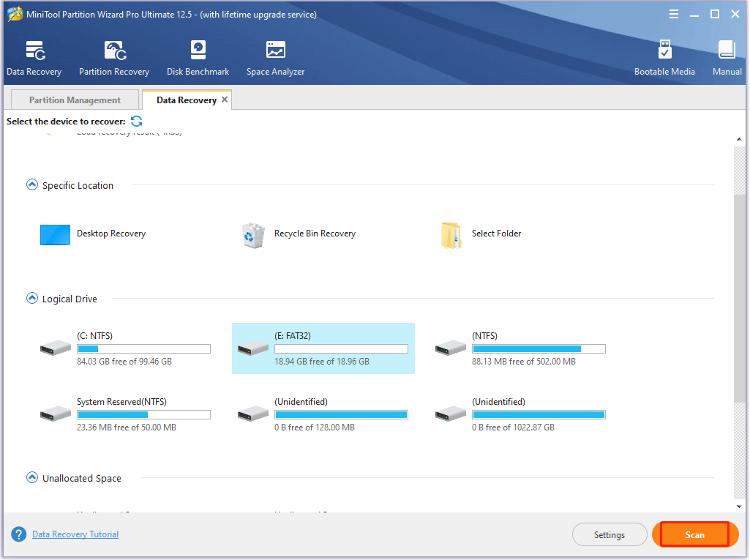Image resolution: width=750 pixels, height=560 pixels.
Task: Collapse the Logical Drive section
Action: click(x=31, y=299)
